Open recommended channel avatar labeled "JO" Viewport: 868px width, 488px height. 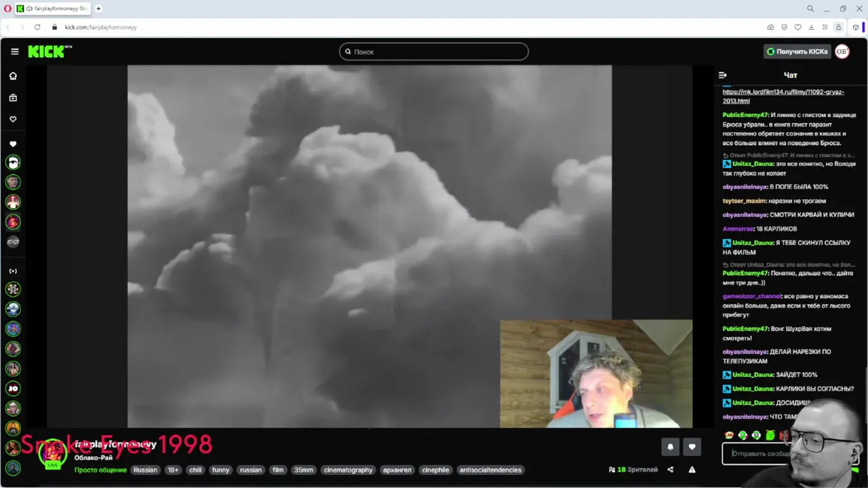13,388
